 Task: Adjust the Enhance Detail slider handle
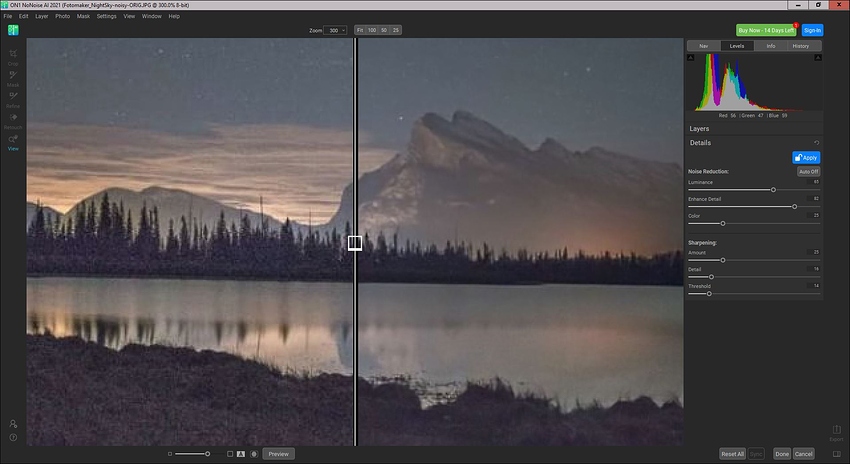[795, 207]
